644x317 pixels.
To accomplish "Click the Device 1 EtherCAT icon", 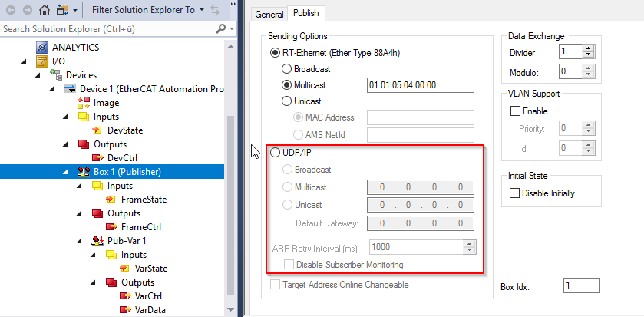I will click(70, 89).
